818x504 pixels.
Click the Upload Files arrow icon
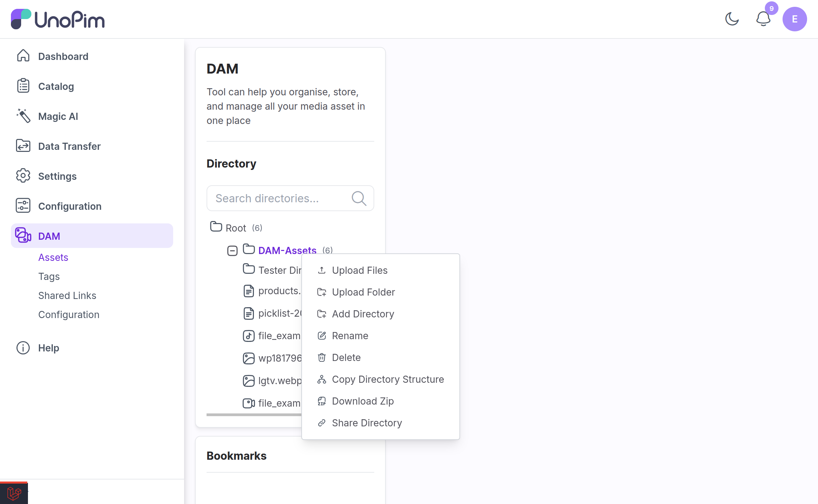click(322, 270)
